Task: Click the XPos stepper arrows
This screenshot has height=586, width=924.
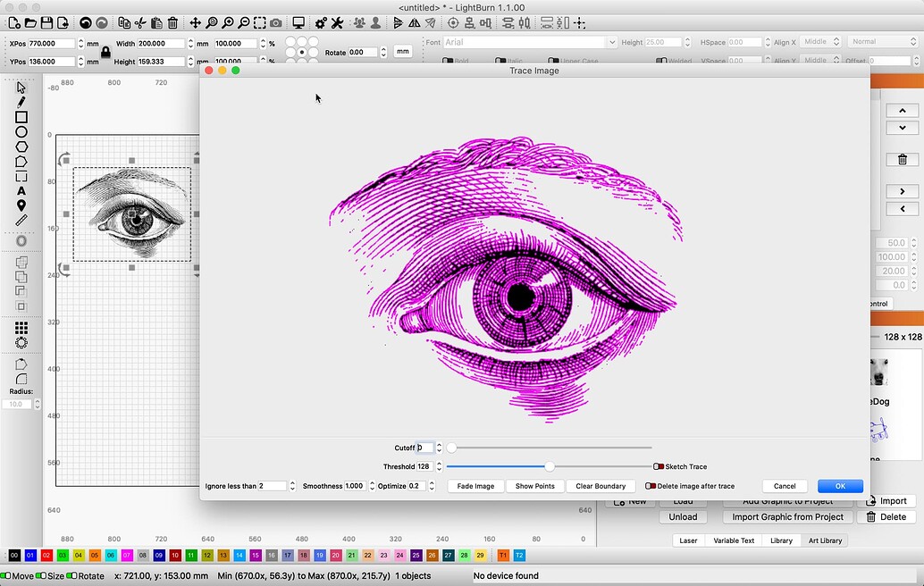Action: 80,44
